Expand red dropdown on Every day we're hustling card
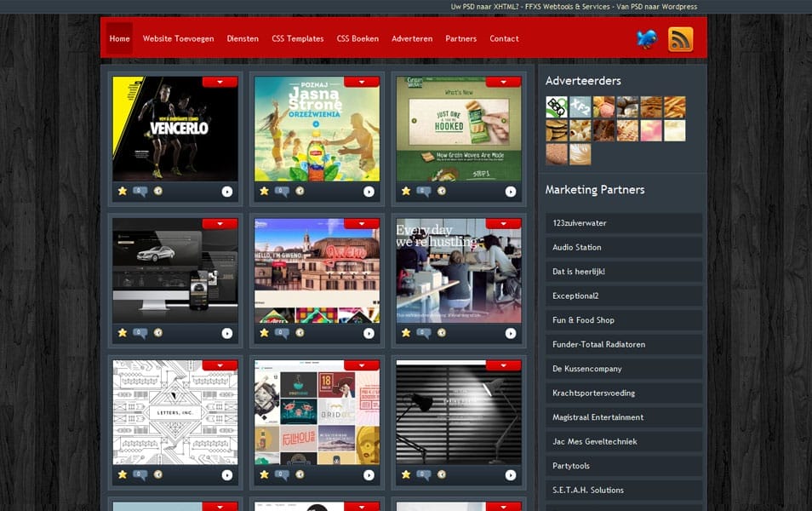 [x=503, y=223]
